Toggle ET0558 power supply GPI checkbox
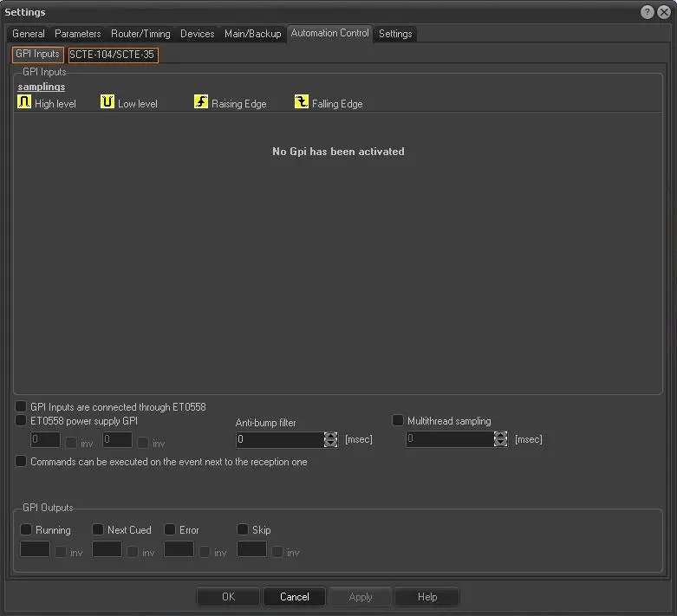Image resolution: width=677 pixels, height=616 pixels. pos(22,420)
